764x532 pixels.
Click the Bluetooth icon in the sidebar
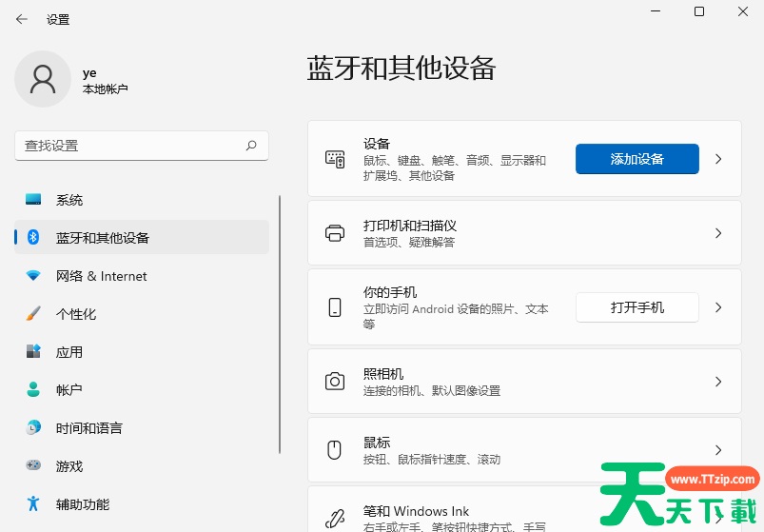click(33, 238)
